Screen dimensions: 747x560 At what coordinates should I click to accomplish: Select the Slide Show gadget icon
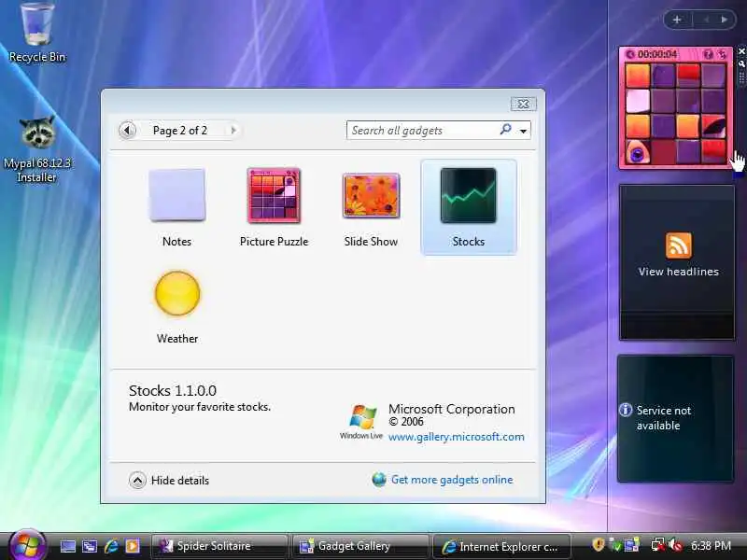pyautogui.click(x=371, y=195)
